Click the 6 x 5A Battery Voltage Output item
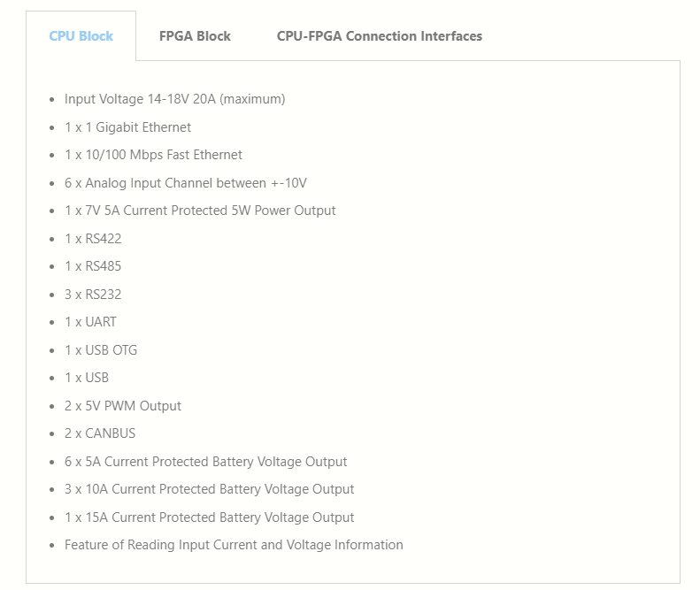 click(x=205, y=462)
